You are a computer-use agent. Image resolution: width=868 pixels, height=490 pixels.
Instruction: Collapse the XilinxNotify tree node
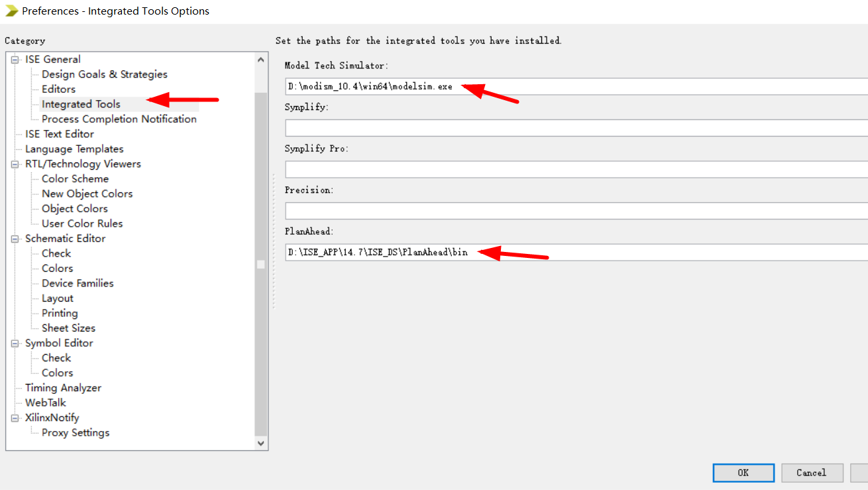pyautogui.click(x=14, y=418)
